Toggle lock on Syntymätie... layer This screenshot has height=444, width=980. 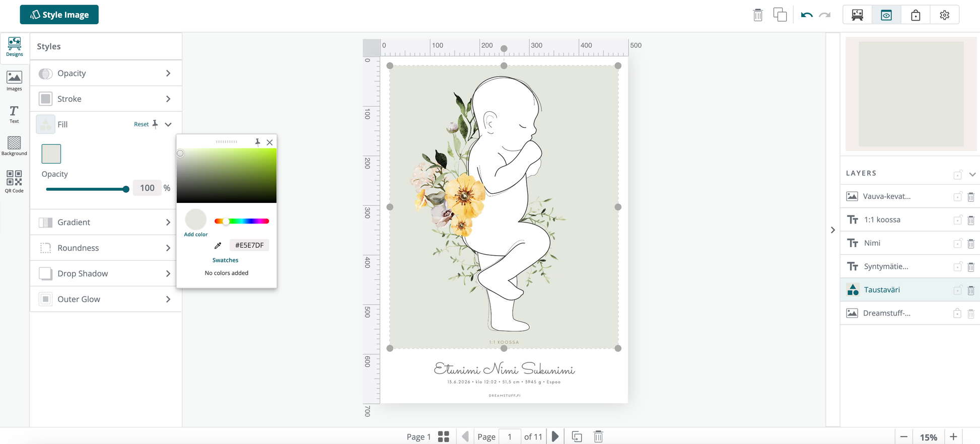[x=957, y=267]
